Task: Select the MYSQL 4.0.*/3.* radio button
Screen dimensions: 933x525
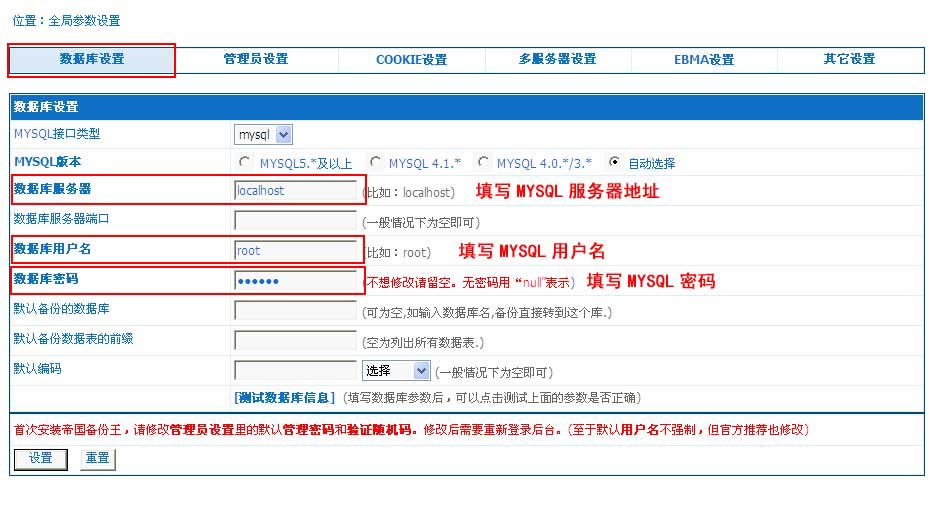Action: (483, 162)
